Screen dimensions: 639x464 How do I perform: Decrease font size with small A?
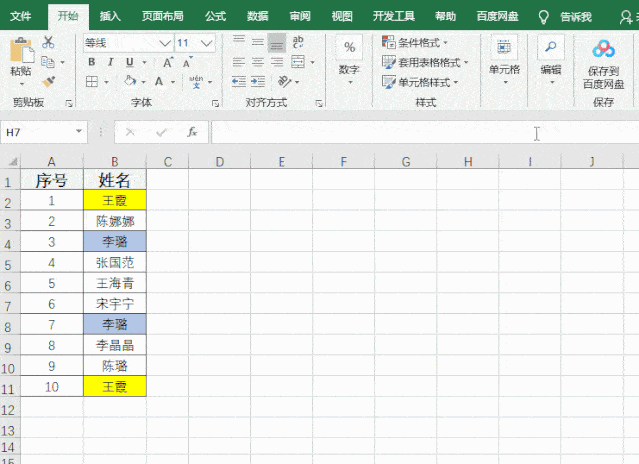pos(187,62)
